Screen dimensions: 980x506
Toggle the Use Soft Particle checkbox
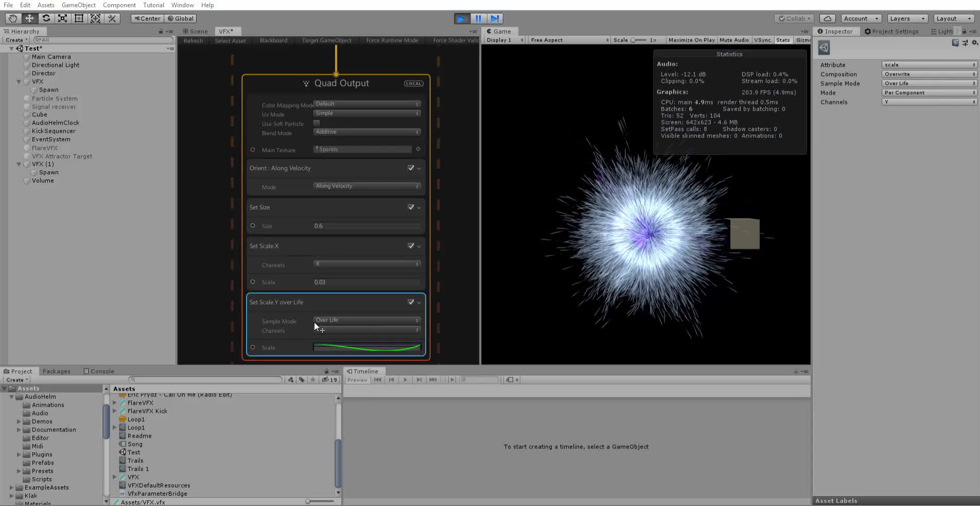[x=317, y=123]
